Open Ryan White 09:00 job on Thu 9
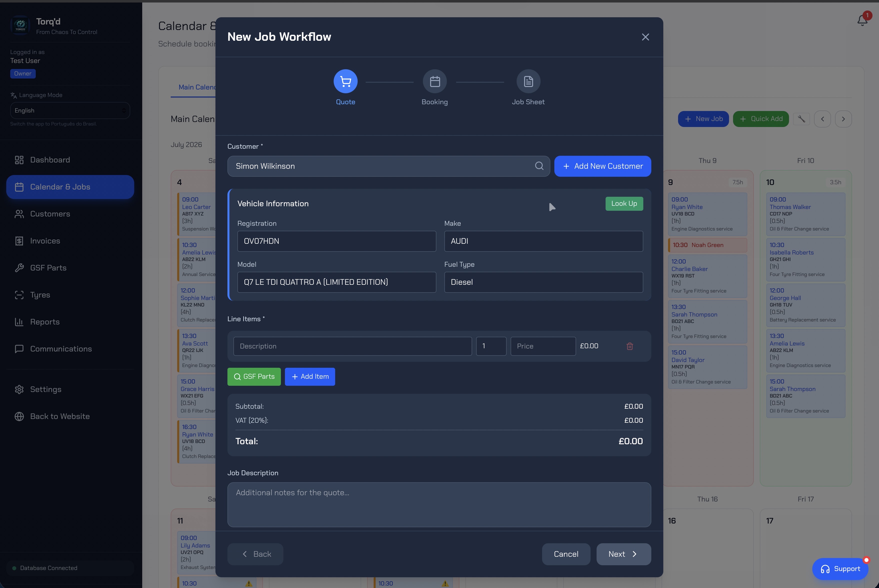Viewport: 879px width, 588px height. [707, 214]
